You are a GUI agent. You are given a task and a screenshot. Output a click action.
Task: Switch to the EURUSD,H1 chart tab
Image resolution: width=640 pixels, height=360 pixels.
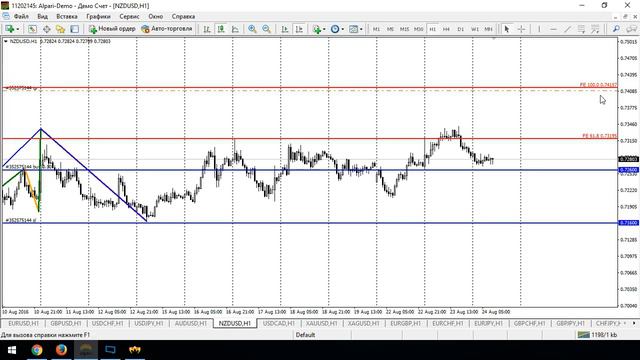pos(23,323)
